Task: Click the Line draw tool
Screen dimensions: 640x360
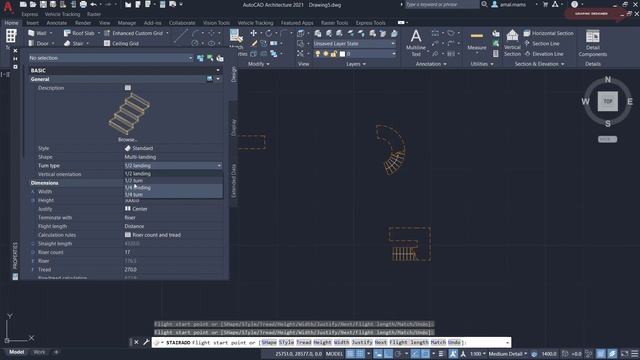Action: point(181,36)
